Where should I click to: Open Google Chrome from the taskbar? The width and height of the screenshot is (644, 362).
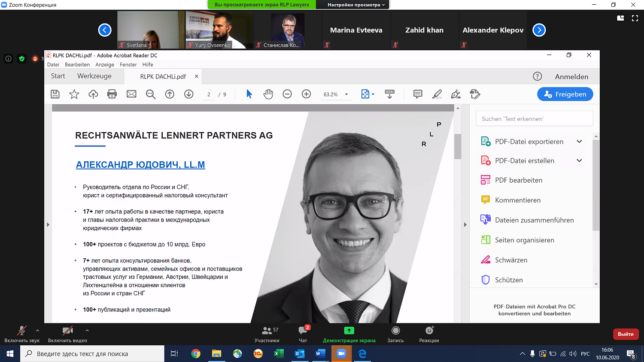point(196,354)
